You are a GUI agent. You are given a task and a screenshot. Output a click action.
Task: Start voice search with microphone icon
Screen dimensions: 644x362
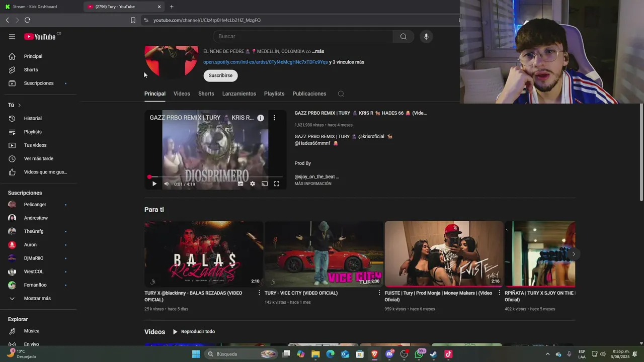coord(426,36)
